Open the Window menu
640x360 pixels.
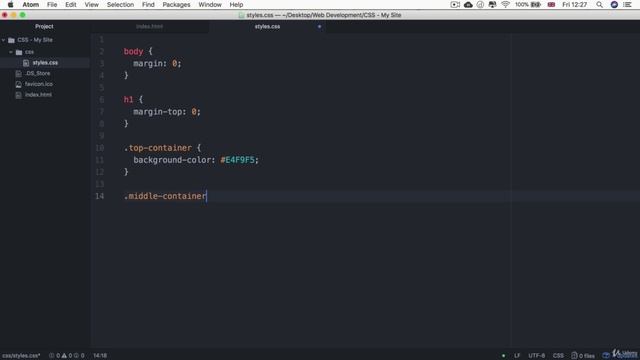pyautogui.click(x=210, y=4)
